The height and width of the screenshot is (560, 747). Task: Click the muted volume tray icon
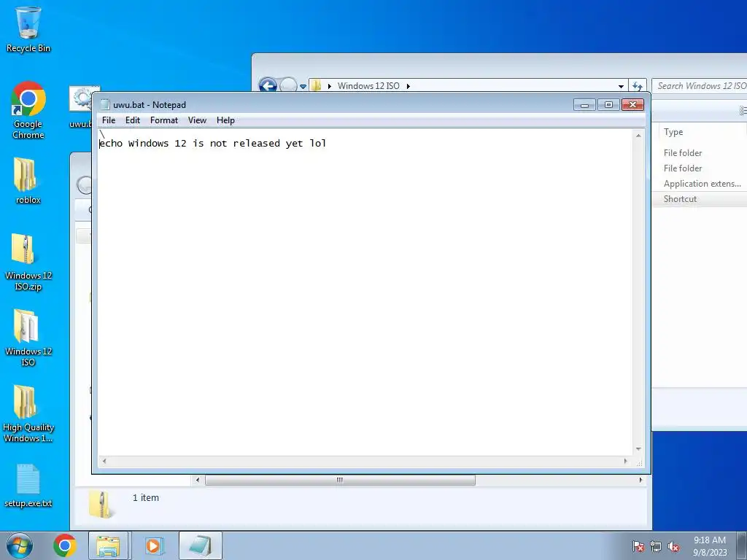click(x=673, y=546)
